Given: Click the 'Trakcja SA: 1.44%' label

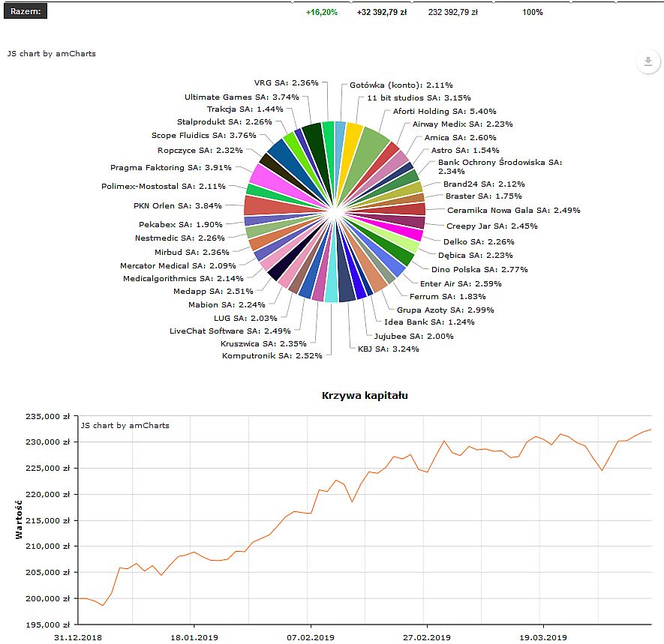Looking at the screenshot, I should tap(245, 109).
